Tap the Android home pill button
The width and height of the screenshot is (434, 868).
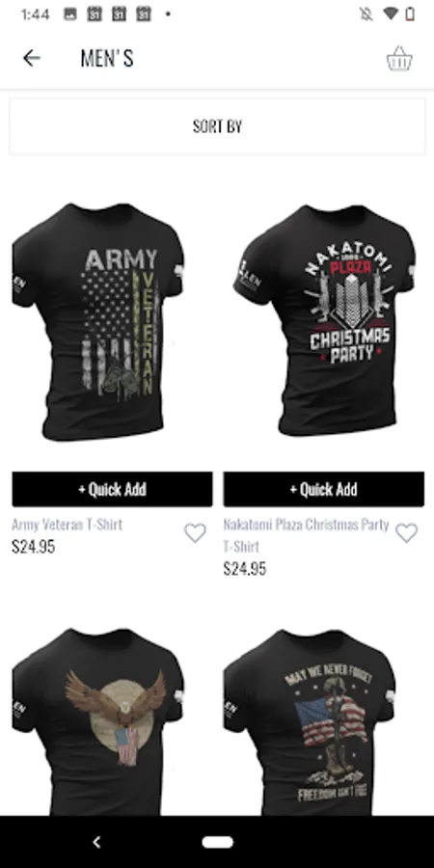(x=218, y=842)
